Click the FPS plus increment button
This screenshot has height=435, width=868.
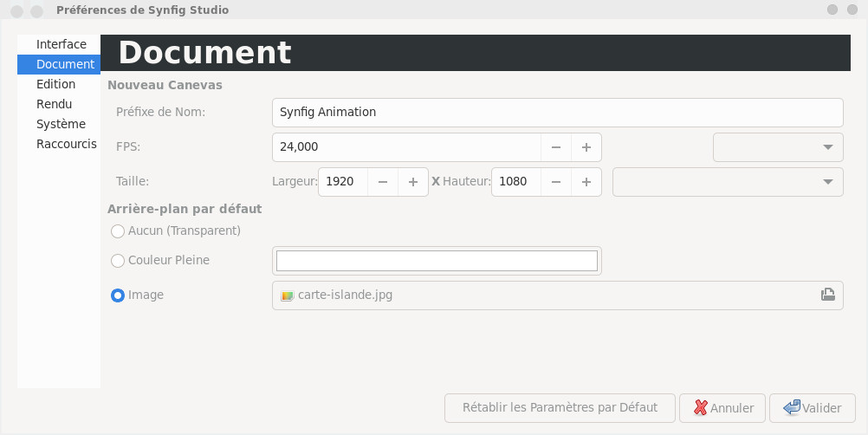(586, 147)
